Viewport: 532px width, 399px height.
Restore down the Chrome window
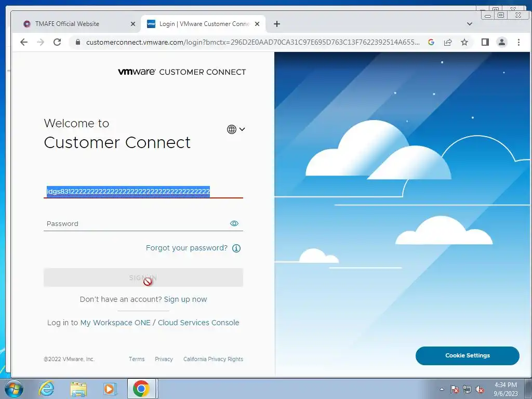(501, 15)
